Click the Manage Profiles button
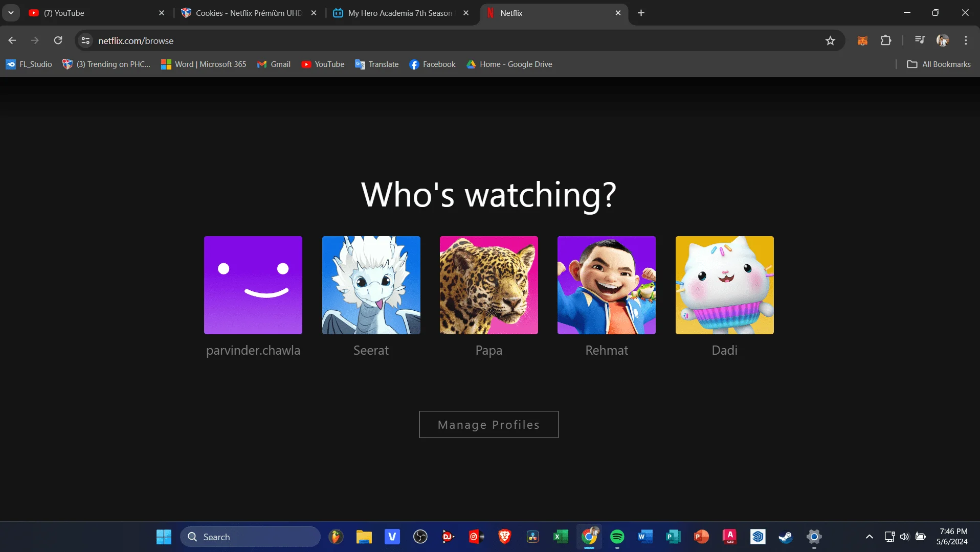 pos(489,425)
